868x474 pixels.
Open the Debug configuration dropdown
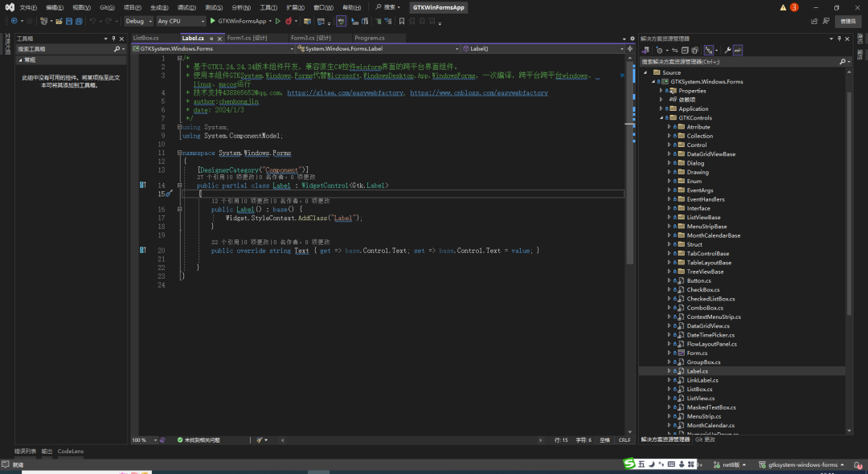(137, 21)
